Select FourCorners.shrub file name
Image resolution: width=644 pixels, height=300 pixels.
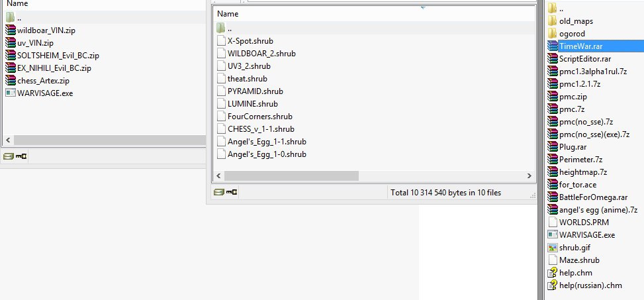[260, 117]
